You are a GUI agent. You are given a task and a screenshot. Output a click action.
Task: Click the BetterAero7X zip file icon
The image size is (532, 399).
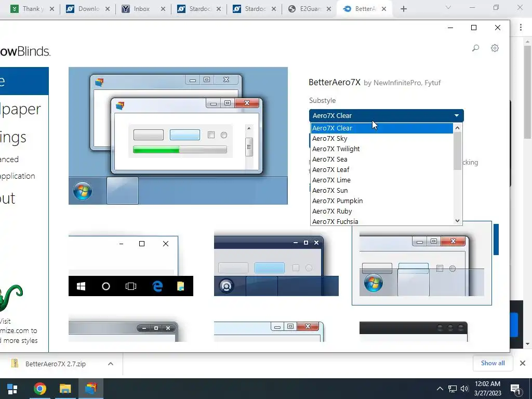pos(15,363)
